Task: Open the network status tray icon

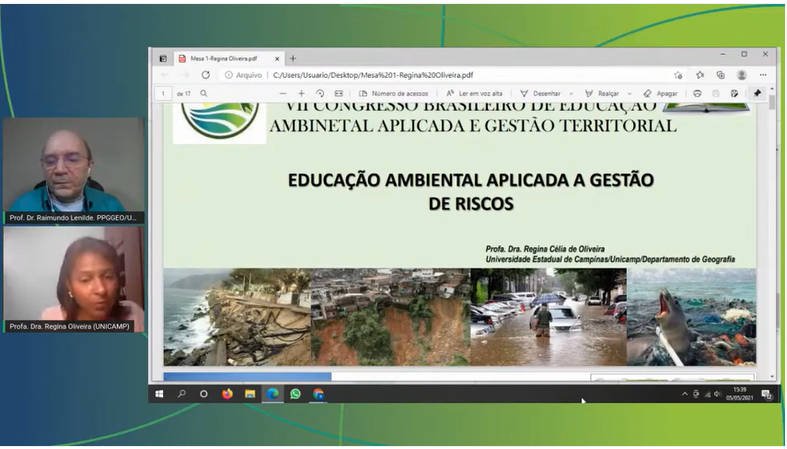Action: coord(707,394)
